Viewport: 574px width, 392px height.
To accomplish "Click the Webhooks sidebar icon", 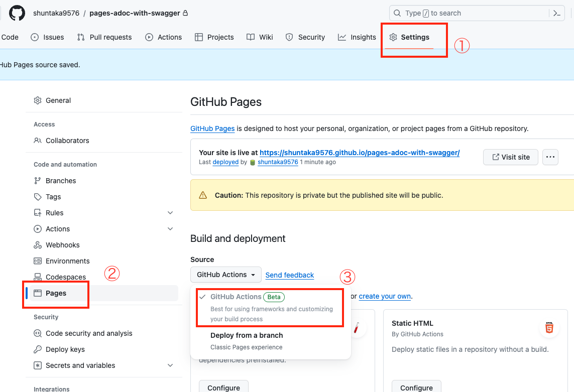I will click(x=37, y=244).
